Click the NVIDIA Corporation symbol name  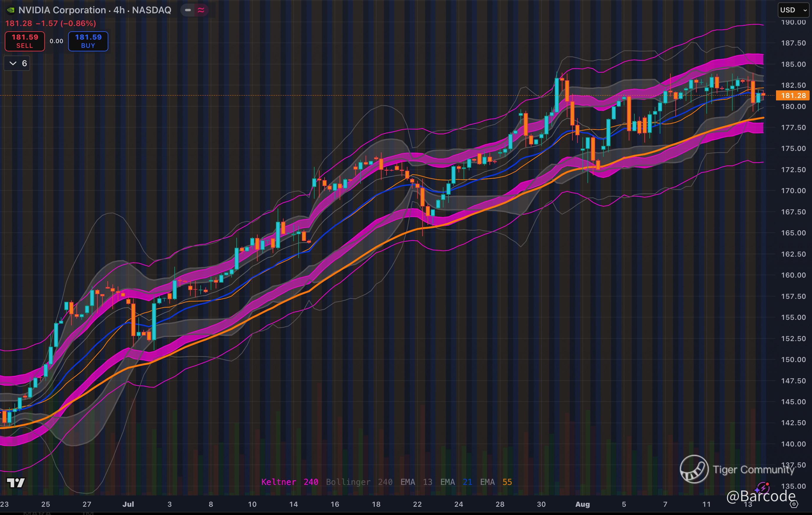(62, 10)
